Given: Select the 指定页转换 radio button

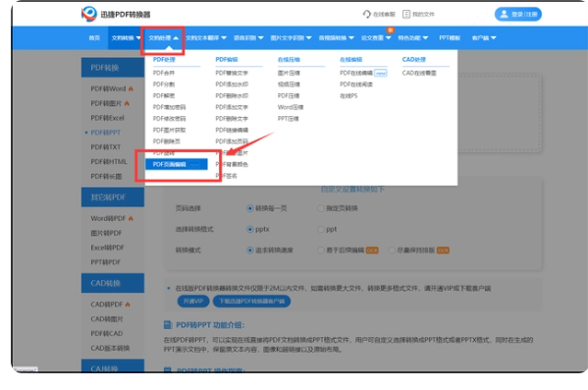Looking at the screenshot, I should [x=321, y=208].
